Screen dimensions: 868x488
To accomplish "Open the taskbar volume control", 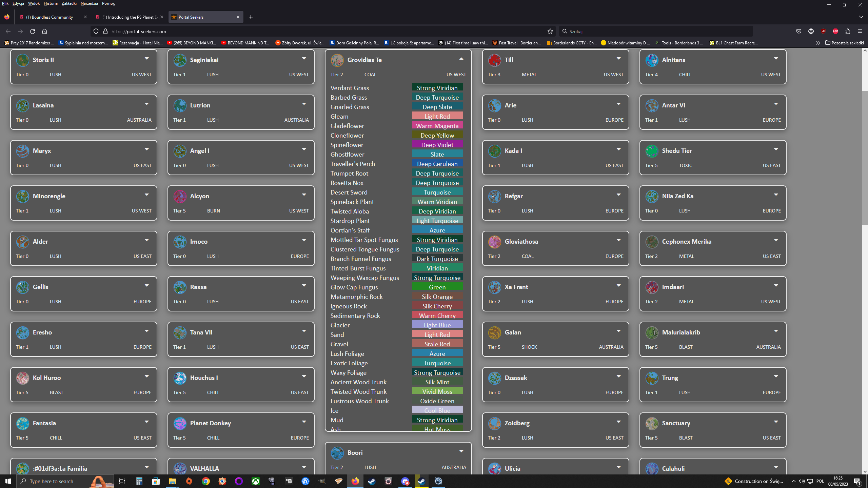I will coord(802,481).
